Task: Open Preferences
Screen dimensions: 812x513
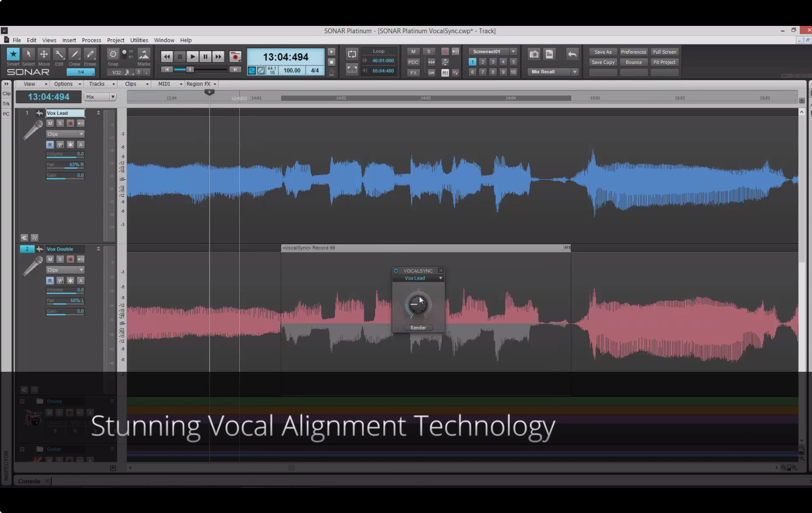Action: pos(633,52)
